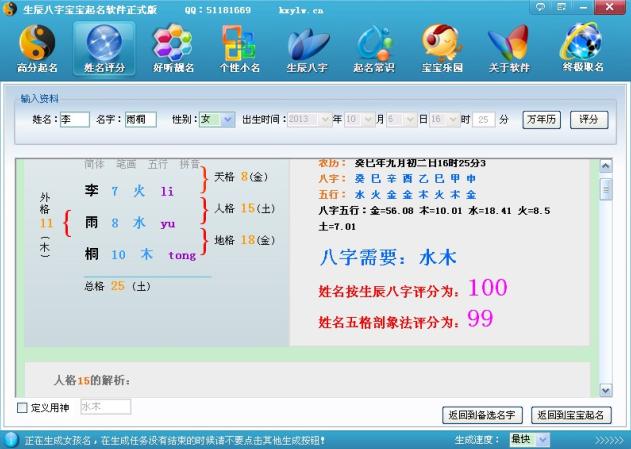Open the 高分起名 module
The height and width of the screenshot is (449, 631).
(38, 49)
